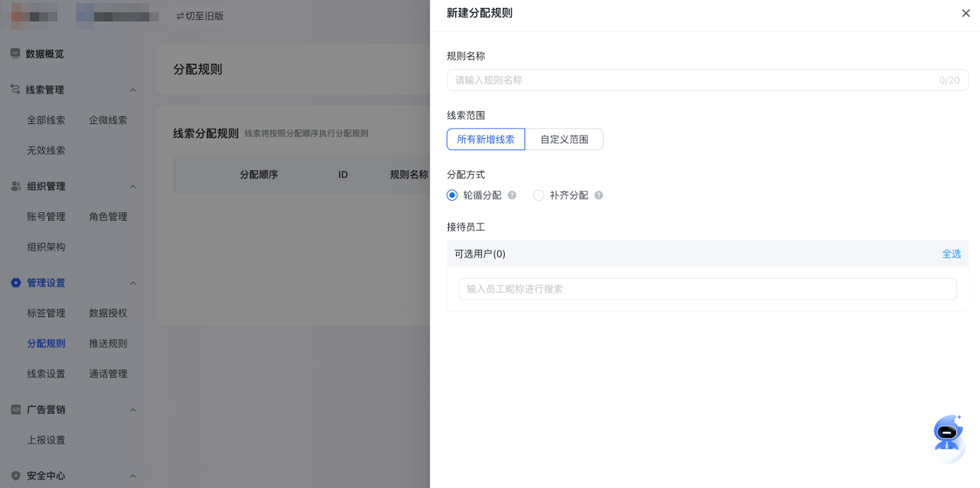The image size is (980, 488).
Task: Click the 切至旧版 button
Action: click(200, 15)
